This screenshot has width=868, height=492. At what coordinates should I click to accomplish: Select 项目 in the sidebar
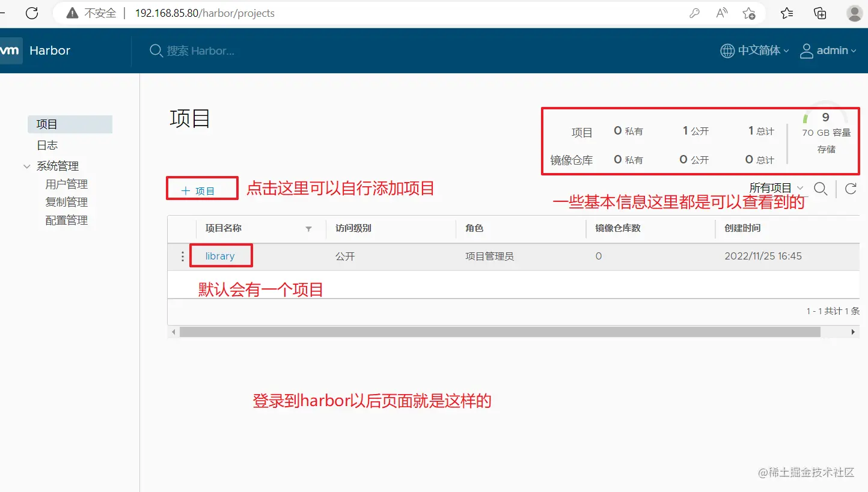(70, 124)
